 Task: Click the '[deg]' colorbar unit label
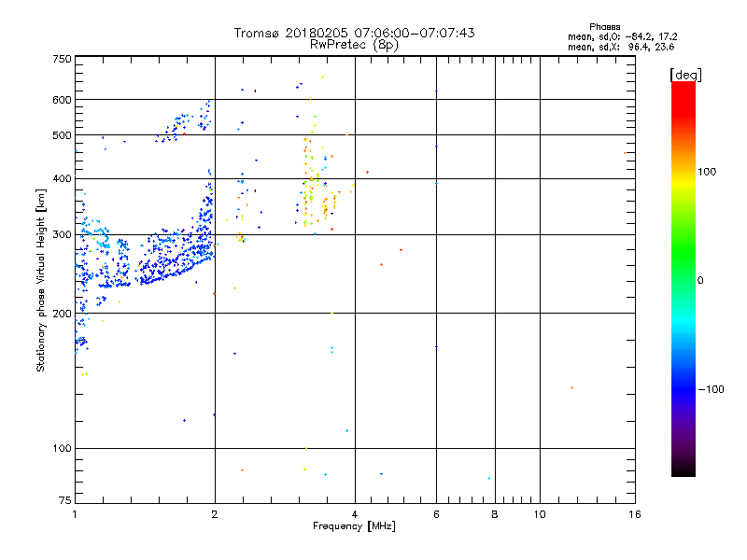tap(685, 75)
